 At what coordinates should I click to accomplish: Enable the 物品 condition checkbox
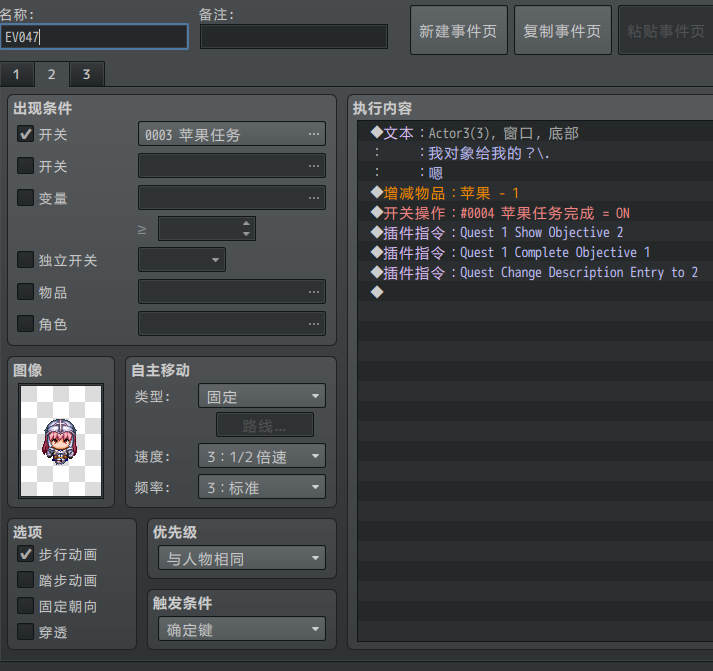pos(25,291)
